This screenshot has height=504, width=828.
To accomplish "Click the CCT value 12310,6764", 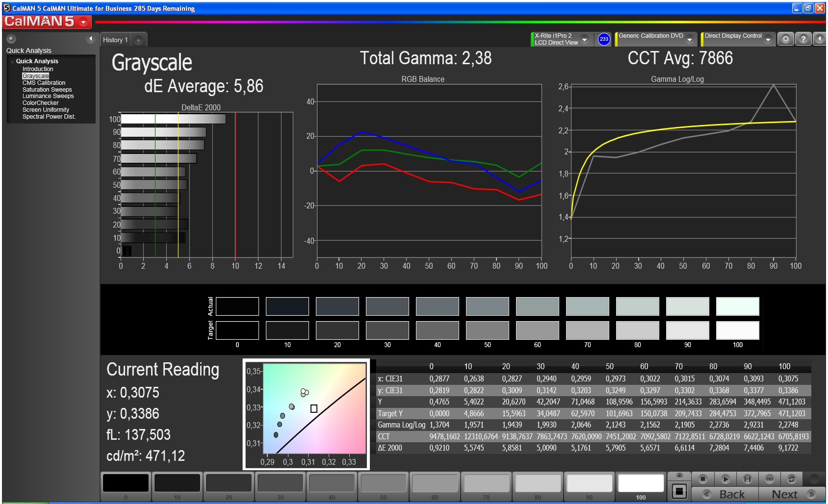I will (481, 436).
